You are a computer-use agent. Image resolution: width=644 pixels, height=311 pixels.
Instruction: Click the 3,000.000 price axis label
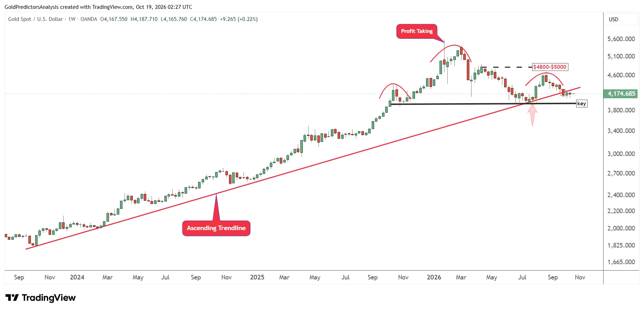pos(621,154)
